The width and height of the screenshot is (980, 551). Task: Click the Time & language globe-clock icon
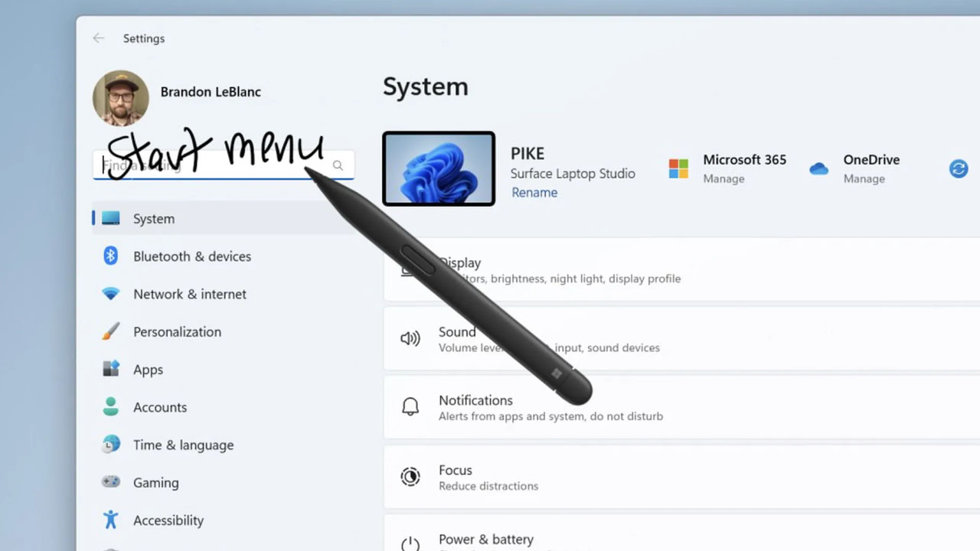pyautogui.click(x=111, y=444)
